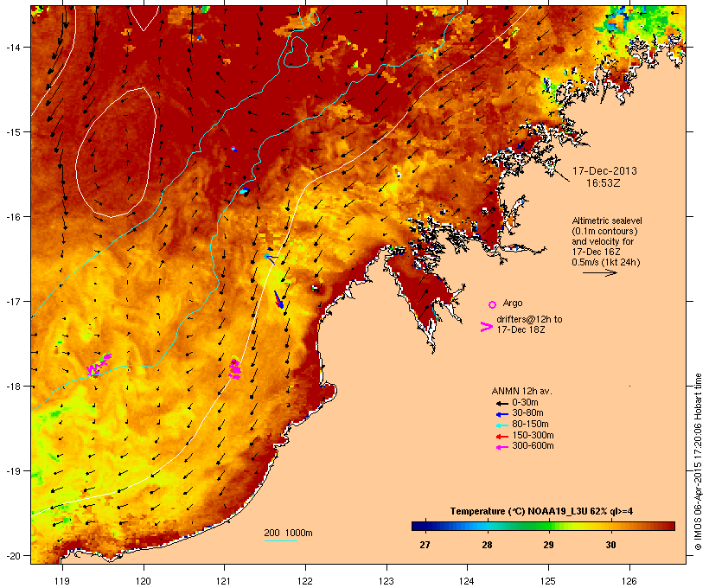This screenshot has height=588, width=709.
Task: Click the black 0-30m legend arrow
Action: click(501, 403)
